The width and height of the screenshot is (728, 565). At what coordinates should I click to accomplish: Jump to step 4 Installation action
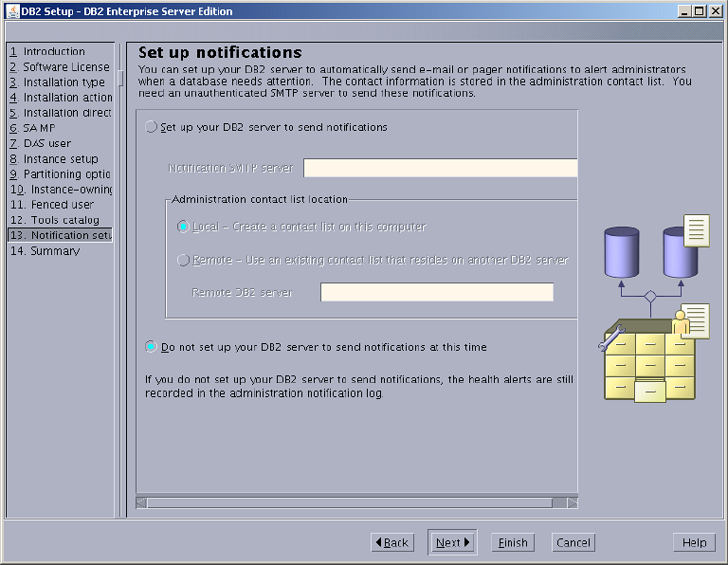[61, 98]
